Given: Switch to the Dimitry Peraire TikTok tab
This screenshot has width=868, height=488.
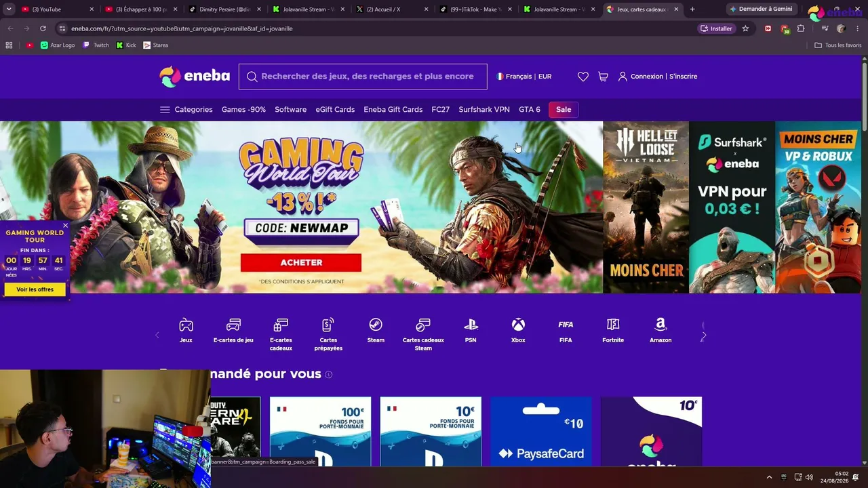Looking at the screenshot, I should 225,9.
